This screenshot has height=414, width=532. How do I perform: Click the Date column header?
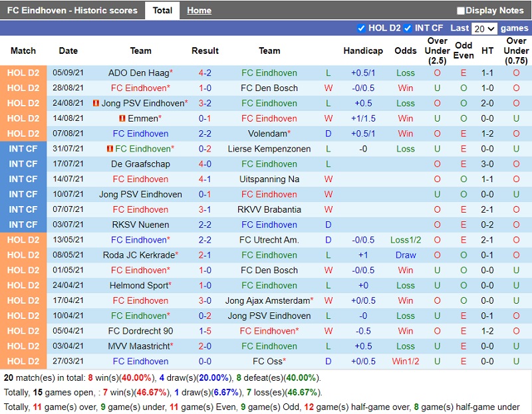pos(68,51)
